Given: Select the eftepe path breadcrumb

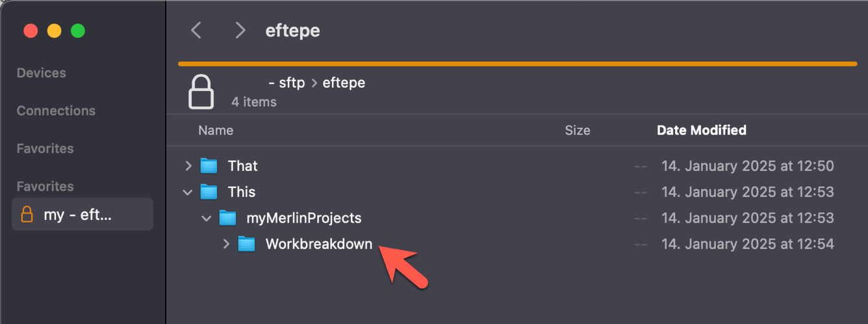Looking at the screenshot, I should click(x=344, y=83).
